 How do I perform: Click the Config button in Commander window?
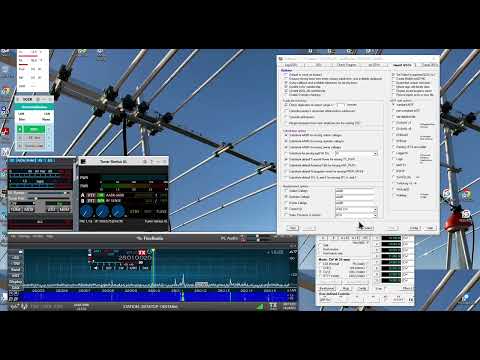(362, 288)
